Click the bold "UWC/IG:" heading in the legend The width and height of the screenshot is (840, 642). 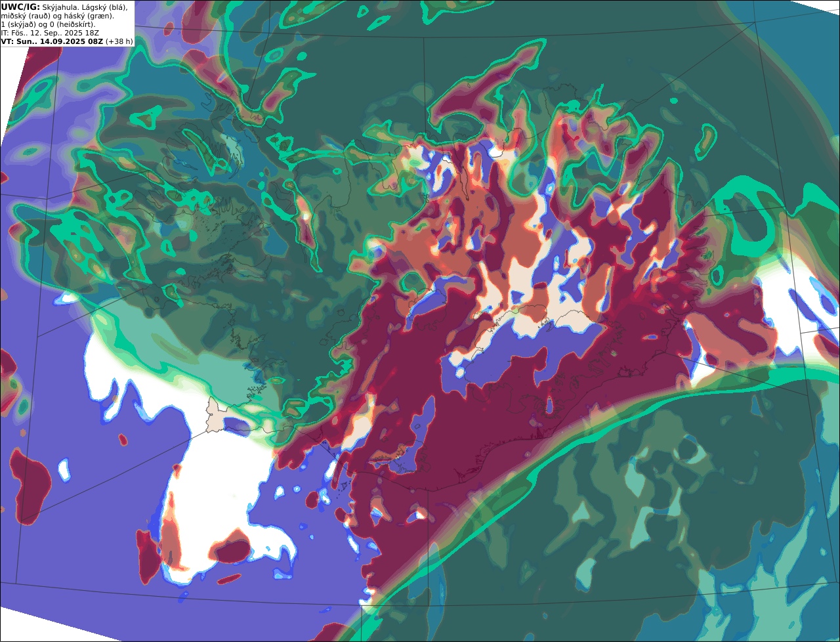click(20, 7)
